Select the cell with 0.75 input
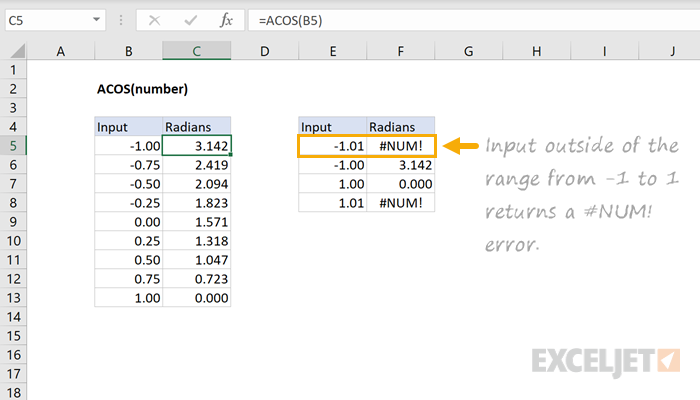This screenshot has width=700, height=400. pyautogui.click(x=129, y=279)
